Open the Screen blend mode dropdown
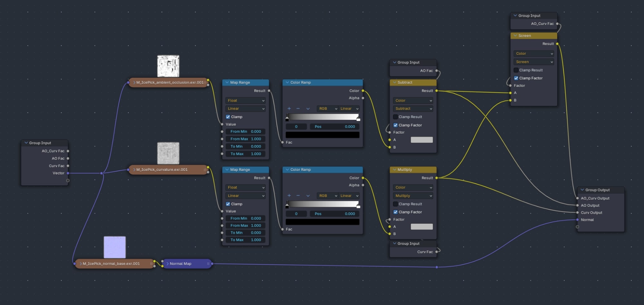The height and width of the screenshot is (305, 644). (533, 62)
